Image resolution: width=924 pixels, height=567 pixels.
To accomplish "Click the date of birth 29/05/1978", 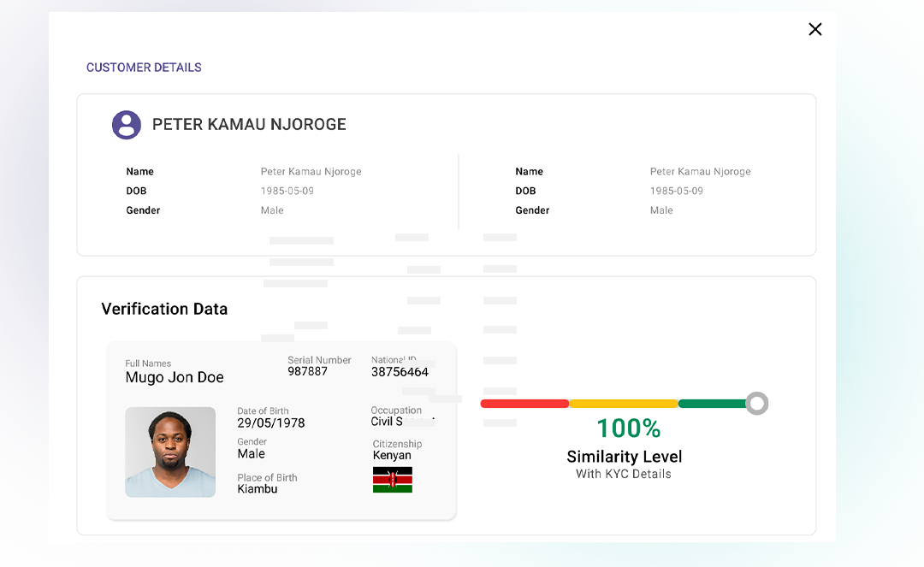I will 271,422.
